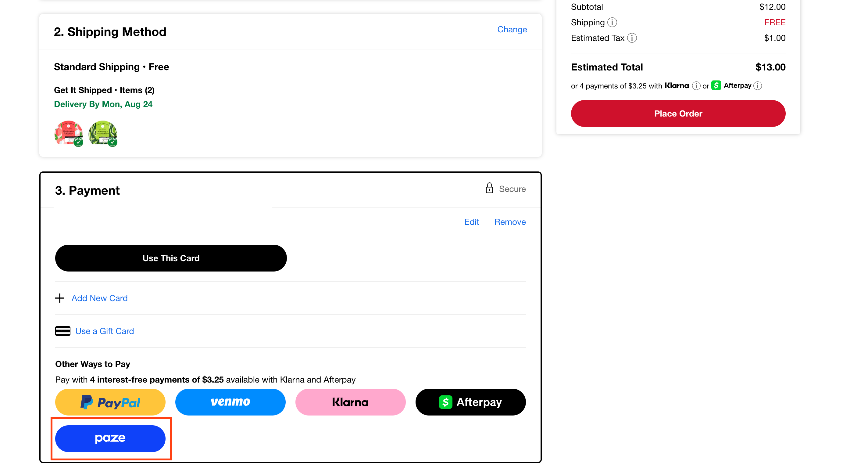Screen dimensions: 868x475
Task: Click the Use This Card button
Action: 171,258
